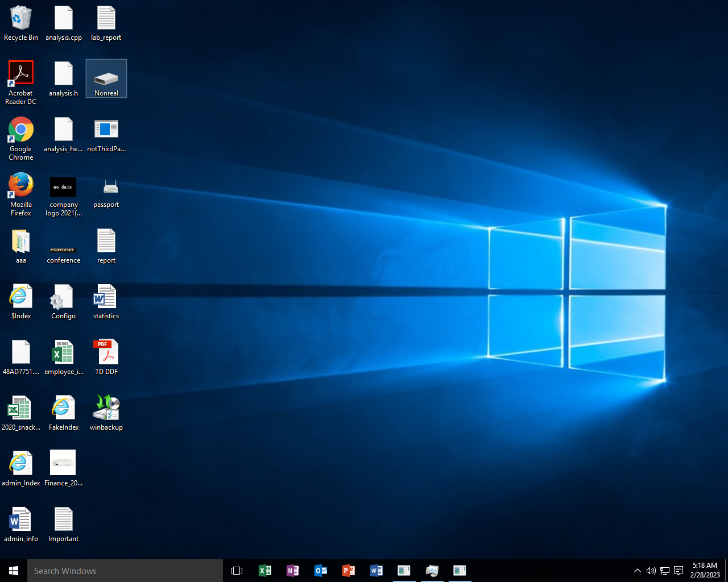Click the Start button
The image size is (728, 582).
tap(14, 571)
